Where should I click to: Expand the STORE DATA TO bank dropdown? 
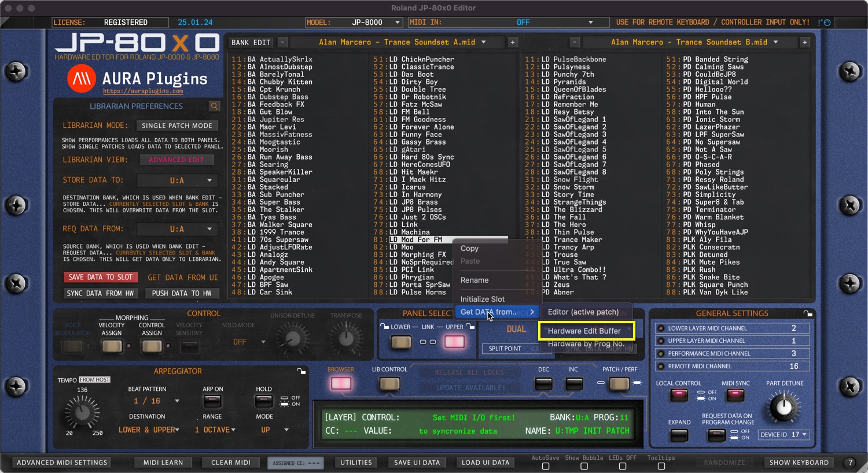pyautogui.click(x=209, y=180)
